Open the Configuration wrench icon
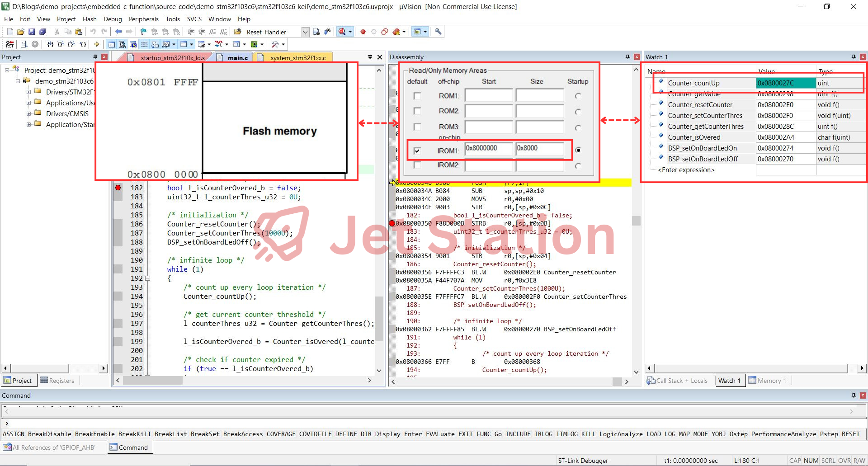 pos(438,32)
